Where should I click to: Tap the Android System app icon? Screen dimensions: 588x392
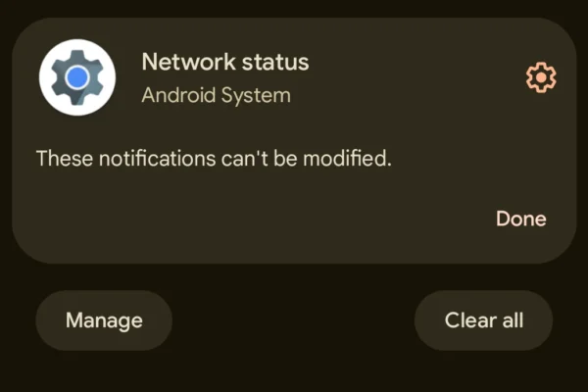click(x=77, y=77)
